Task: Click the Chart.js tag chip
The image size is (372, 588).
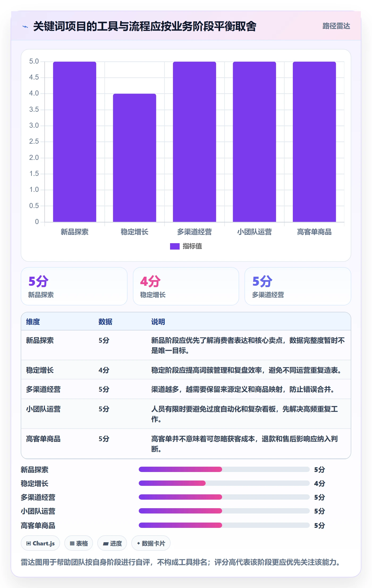Action: click(x=40, y=543)
